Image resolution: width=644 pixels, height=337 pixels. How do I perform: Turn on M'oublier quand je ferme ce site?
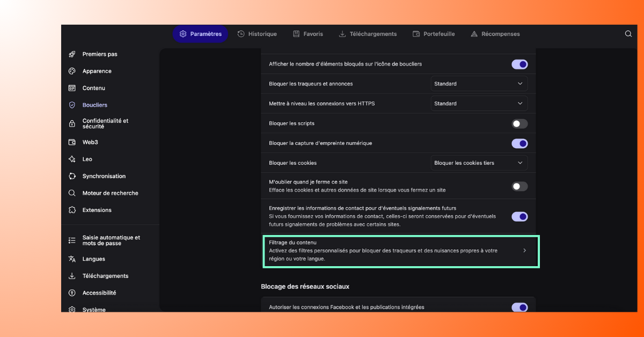519,187
